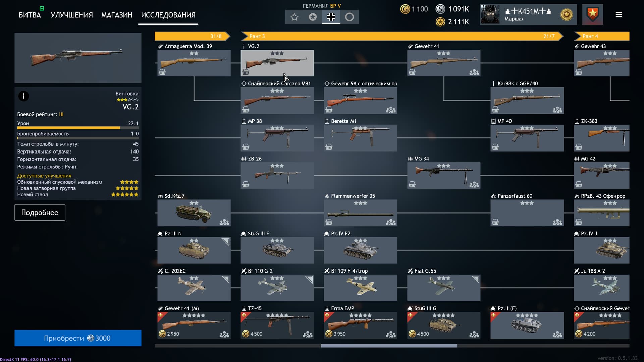
Task: Select the MG 34 machine gun card
Action: pos(444,172)
